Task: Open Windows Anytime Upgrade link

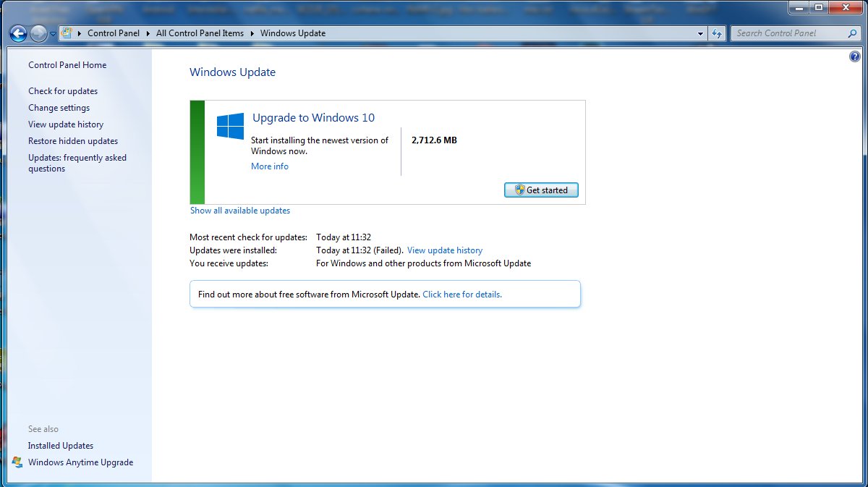Action: point(80,462)
